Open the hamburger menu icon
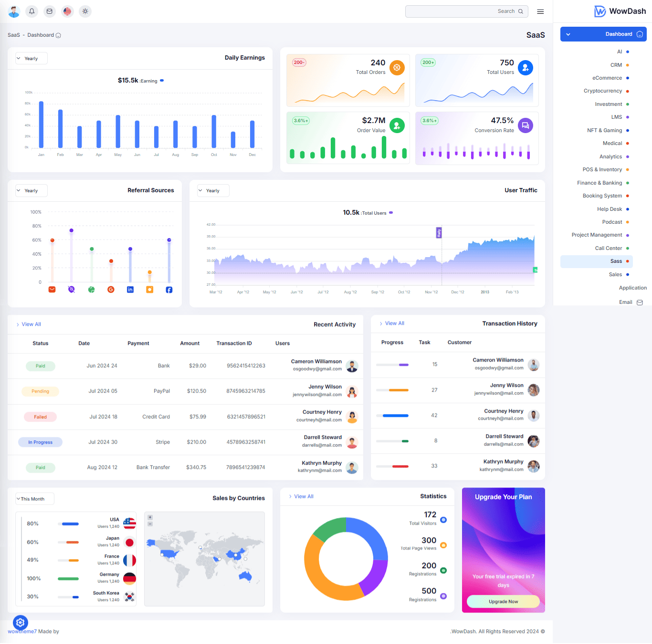Screen dimensions: 652x644 point(540,11)
